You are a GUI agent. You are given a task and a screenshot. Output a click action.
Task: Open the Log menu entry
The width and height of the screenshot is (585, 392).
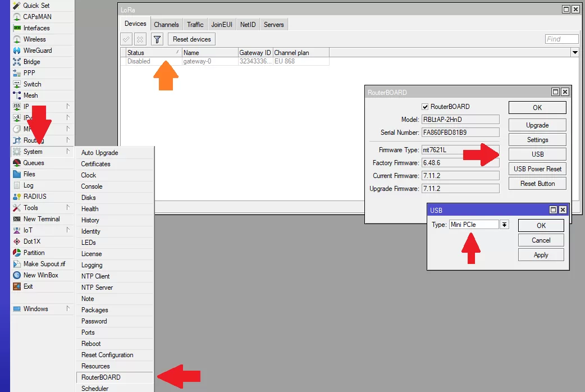tap(42, 185)
